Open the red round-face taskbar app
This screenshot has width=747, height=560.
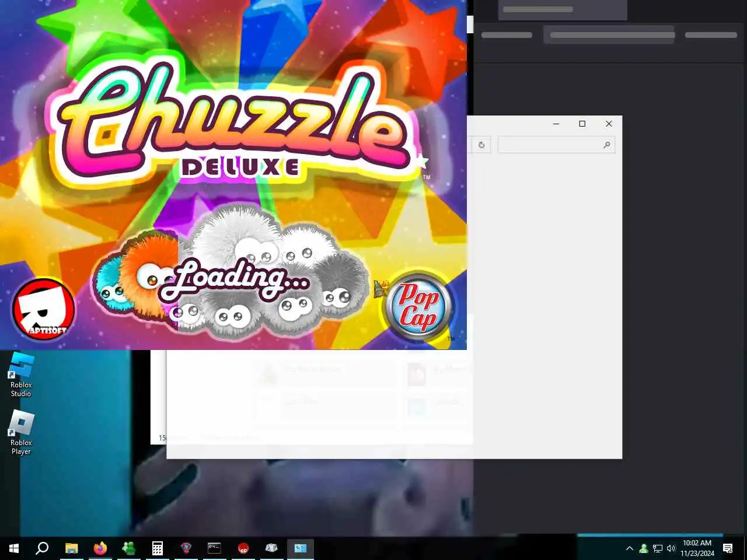click(x=243, y=548)
